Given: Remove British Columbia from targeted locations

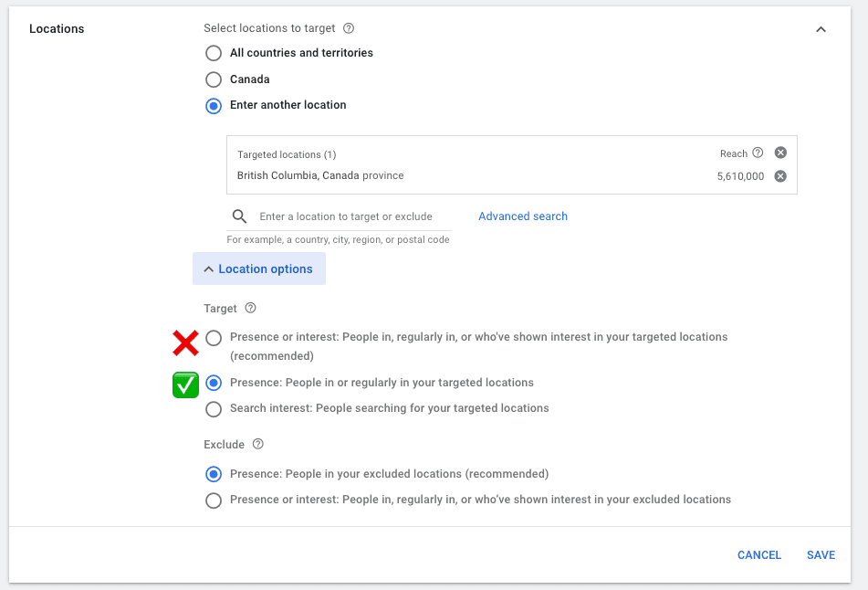Looking at the screenshot, I should coord(780,176).
